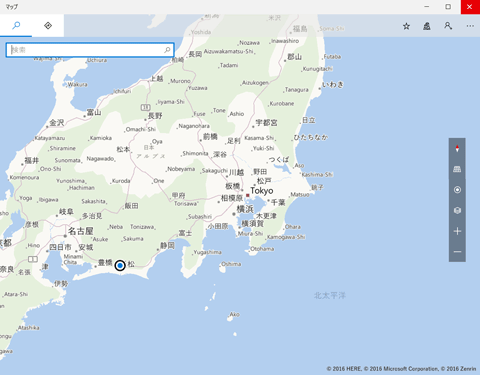The width and height of the screenshot is (480, 375).
Task: Click the 横浜 city label
Action: [x=245, y=209]
